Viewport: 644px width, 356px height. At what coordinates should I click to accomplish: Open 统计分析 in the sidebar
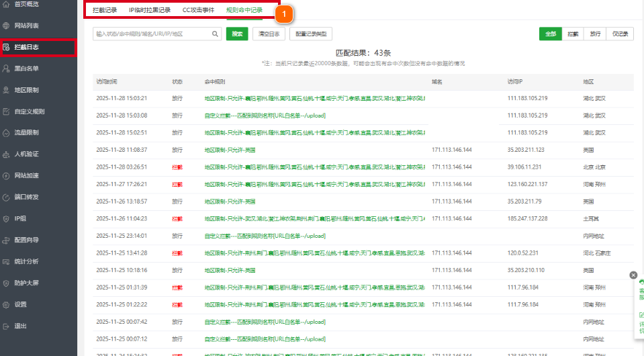(27, 261)
